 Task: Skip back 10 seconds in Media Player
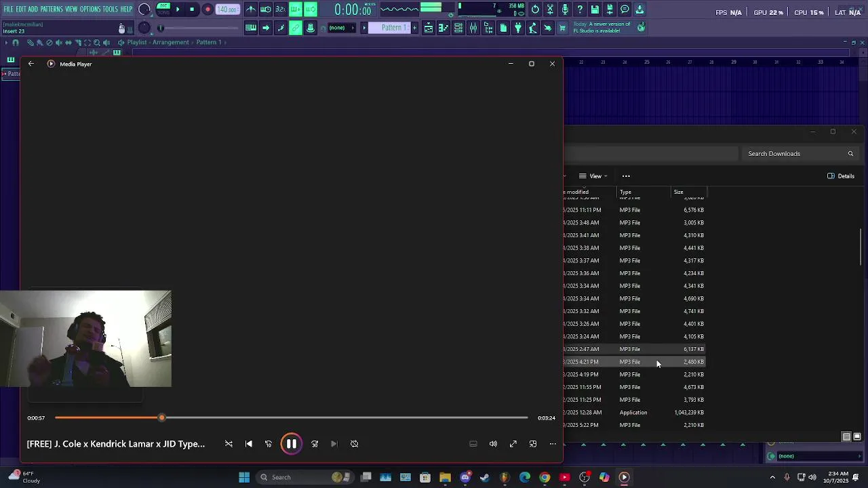coord(269,444)
